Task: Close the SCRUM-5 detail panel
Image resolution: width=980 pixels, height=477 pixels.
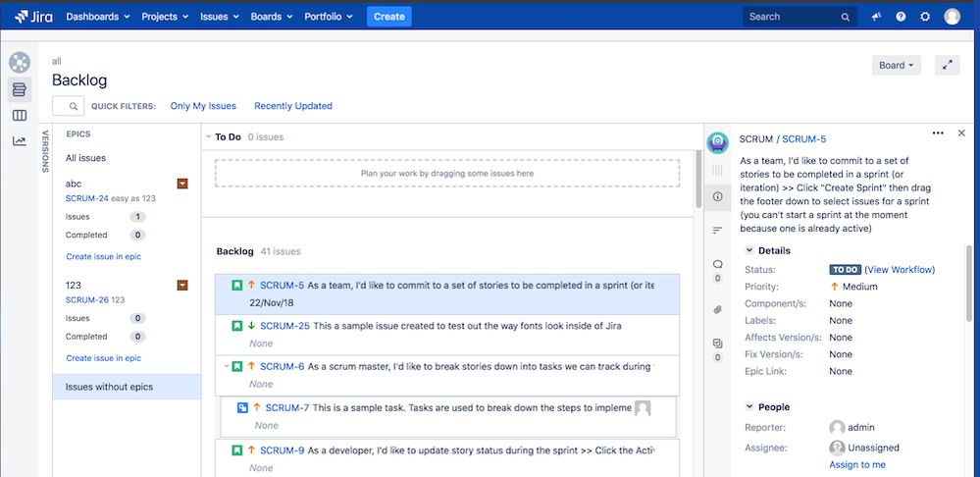Action: tap(962, 133)
